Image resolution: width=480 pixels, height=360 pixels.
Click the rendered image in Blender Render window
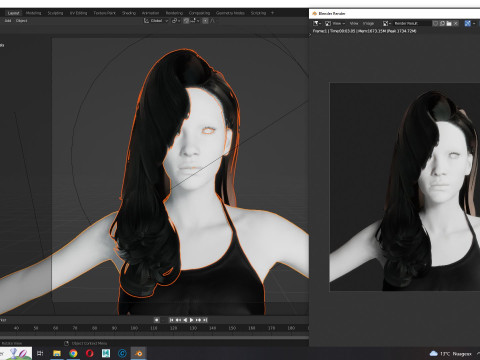pos(405,187)
